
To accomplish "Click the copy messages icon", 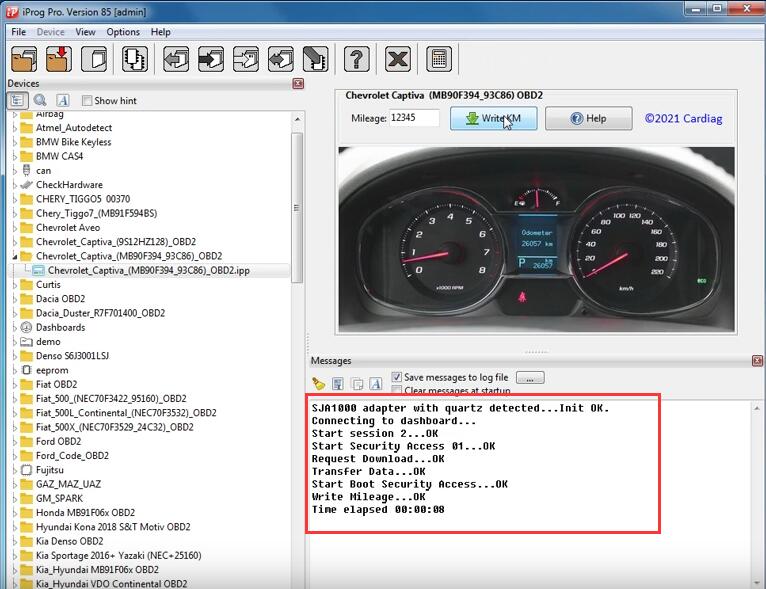I will pyautogui.click(x=357, y=383).
